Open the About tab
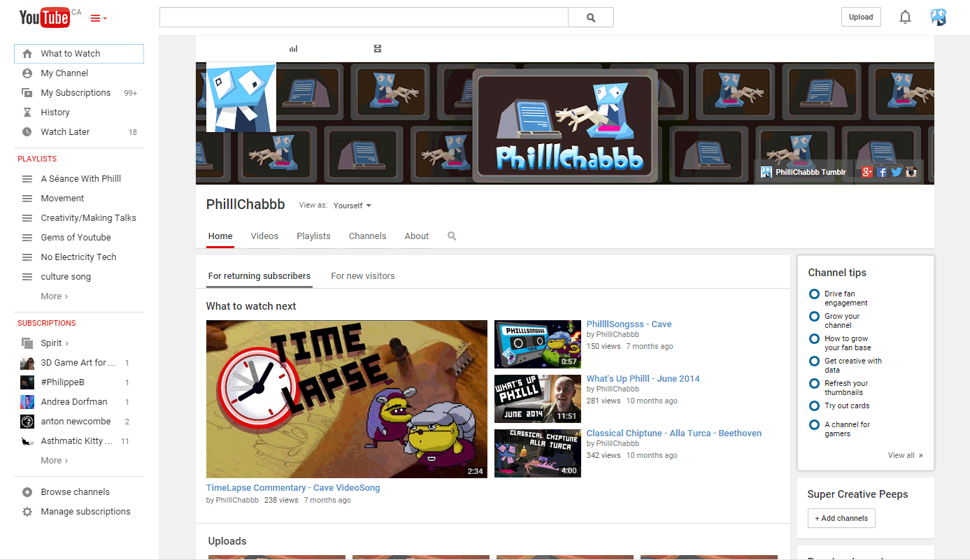Viewport: 970px width, 560px height. (x=417, y=236)
